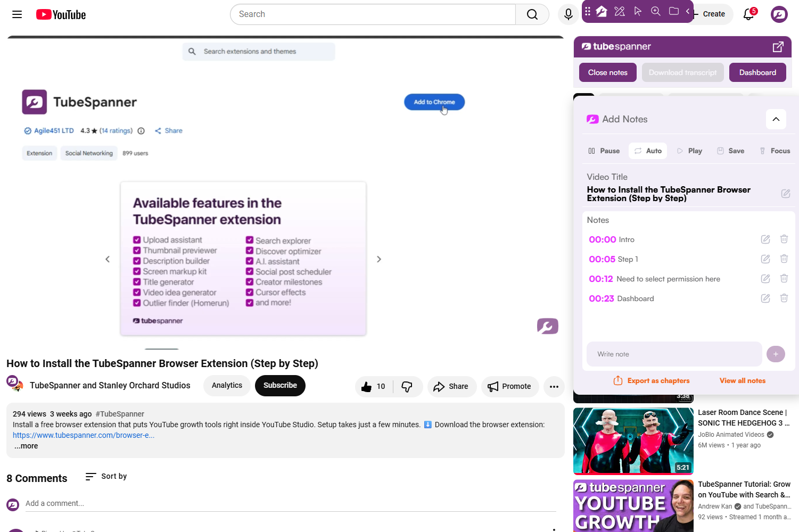Image resolution: width=799 pixels, height=532 pixels.
Task: Export notes as chapters
Action: [652, 381]
